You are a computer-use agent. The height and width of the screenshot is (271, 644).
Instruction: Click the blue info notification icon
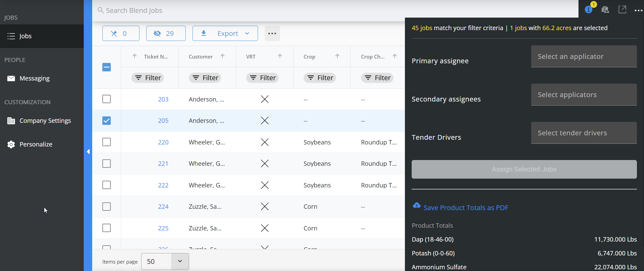pos(589,9)
